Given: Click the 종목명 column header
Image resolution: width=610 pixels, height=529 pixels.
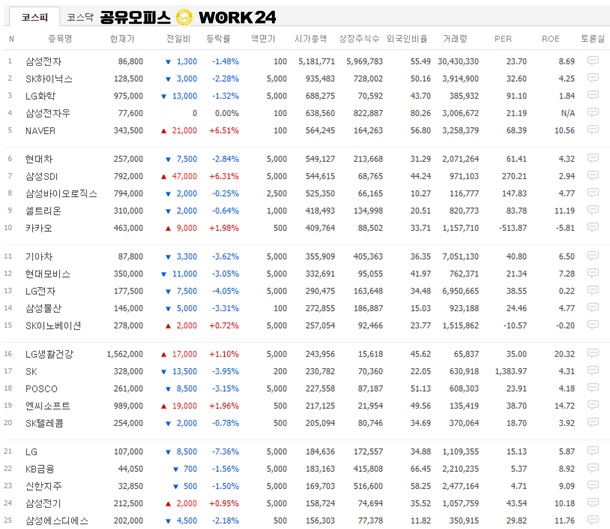Looking at the screenshot, I should click(x=60, y=39).
